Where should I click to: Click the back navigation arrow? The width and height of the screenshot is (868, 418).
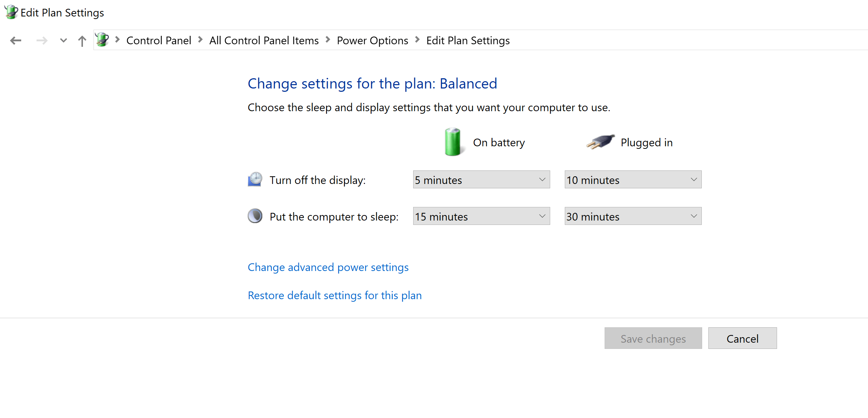(x=15, y=40)
